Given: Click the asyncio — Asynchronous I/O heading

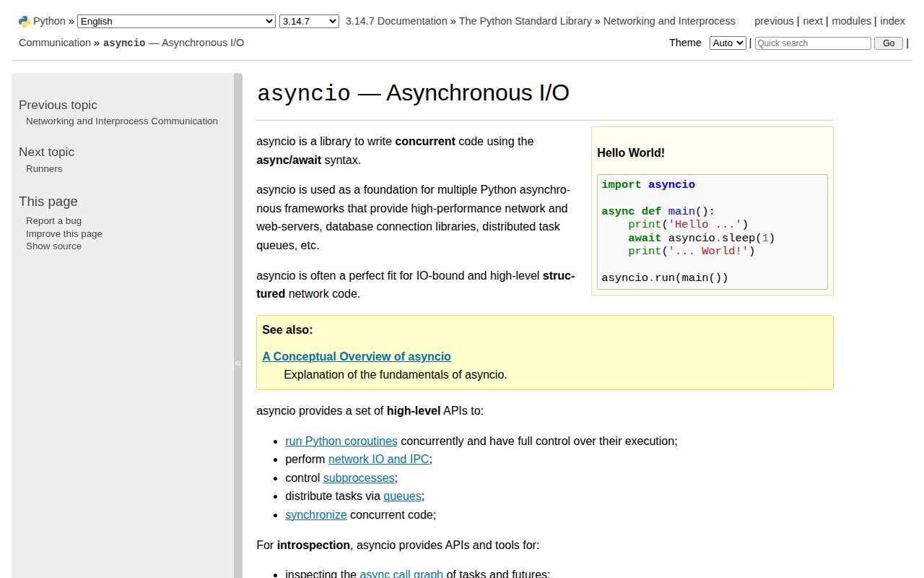Looking at the screenshot, I should [x=413, y=93].
